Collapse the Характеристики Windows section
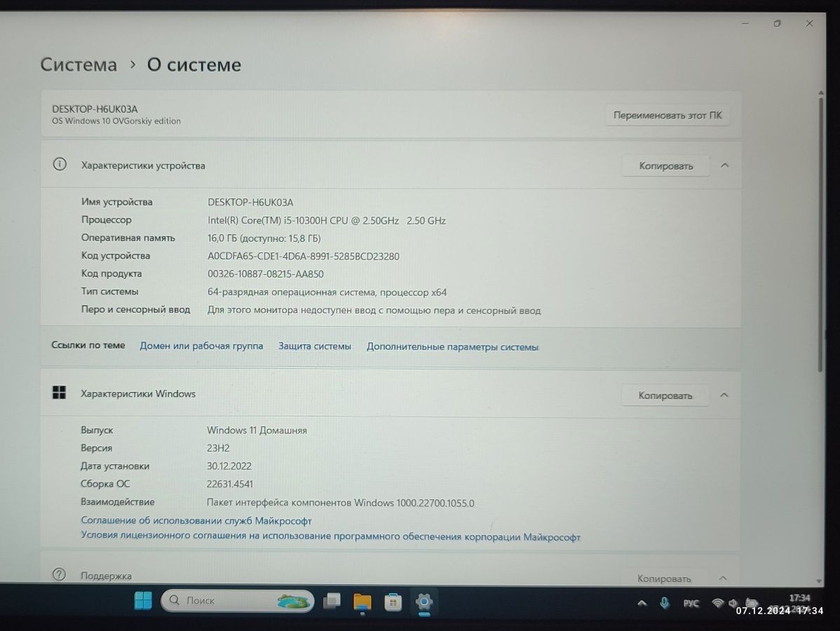 724,395
